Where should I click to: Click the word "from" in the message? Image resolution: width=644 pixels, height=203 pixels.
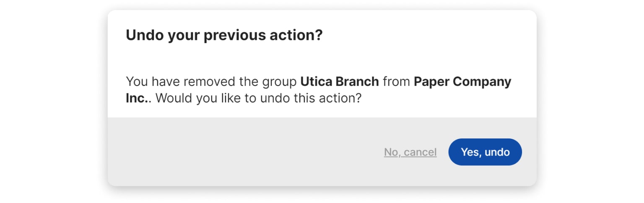click(396, 81)
